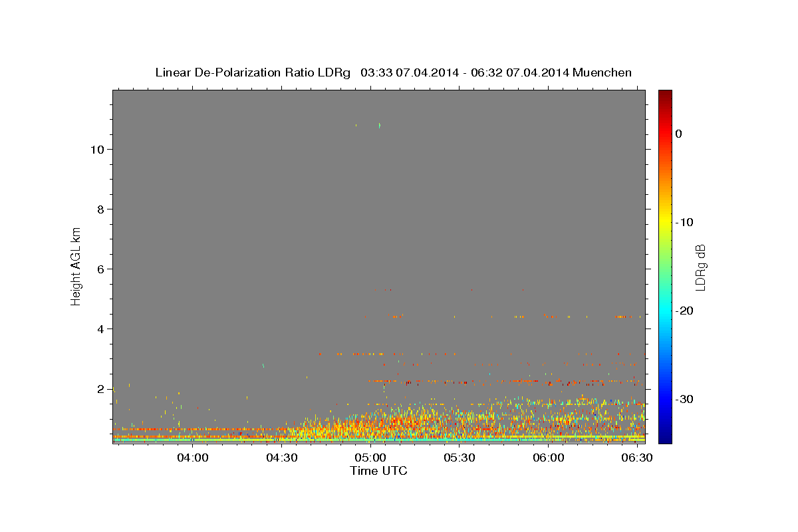The height and width of the screenshot is (532, 798).
Task: Click the 'Muenchen' location label in title
Action: tap(602, 72)
